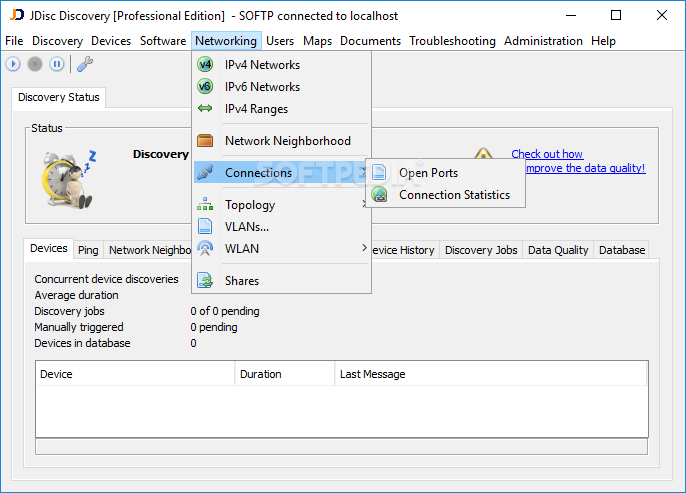Open the Software menu

[163, 41]
